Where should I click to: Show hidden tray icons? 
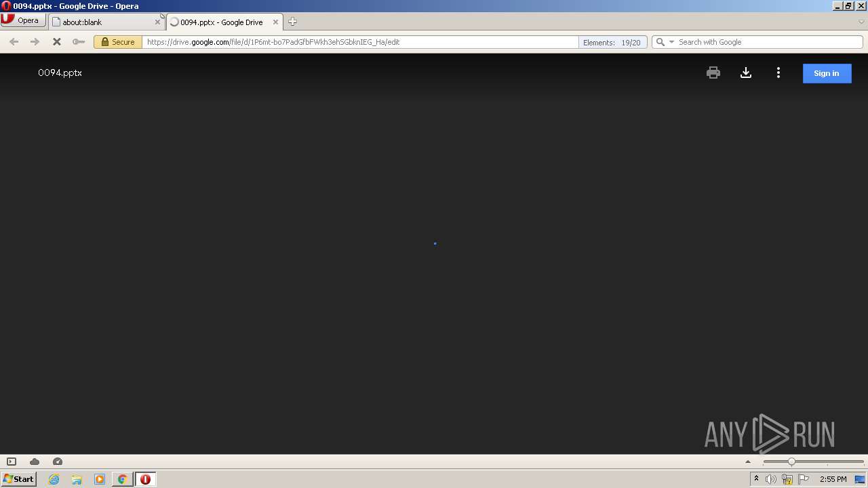coord(756,479)
